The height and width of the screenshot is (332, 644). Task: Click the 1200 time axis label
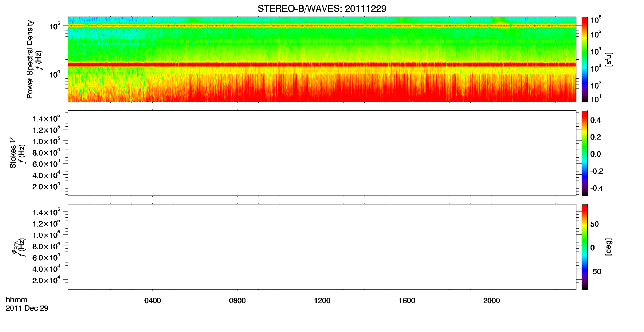[x=322, y=301]
